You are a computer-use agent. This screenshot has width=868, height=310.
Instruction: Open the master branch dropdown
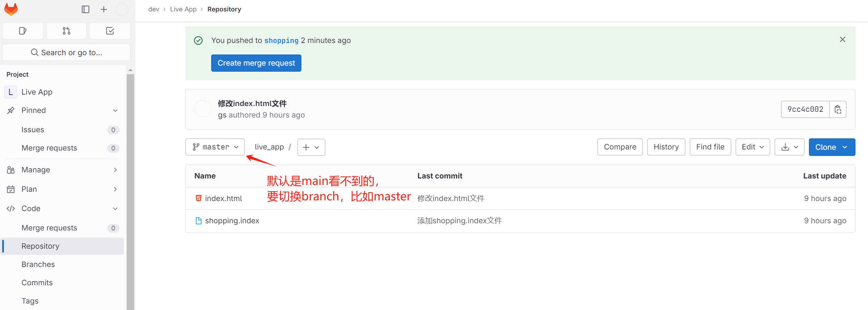click(215, 147)
